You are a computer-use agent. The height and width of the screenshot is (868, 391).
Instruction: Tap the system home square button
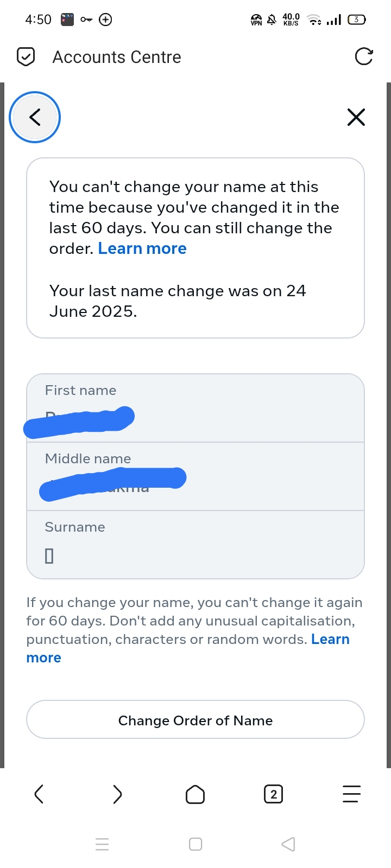click(x=195, y=844)
